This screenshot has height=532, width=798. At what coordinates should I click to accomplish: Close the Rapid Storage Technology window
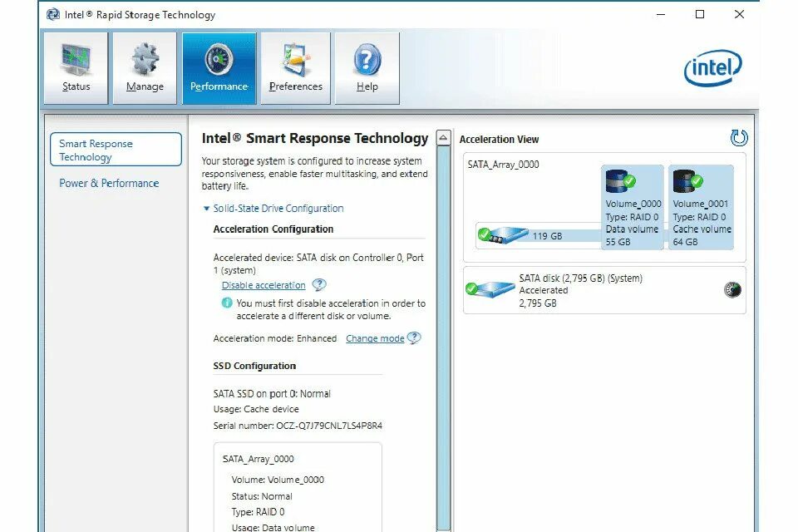(740, 14)
